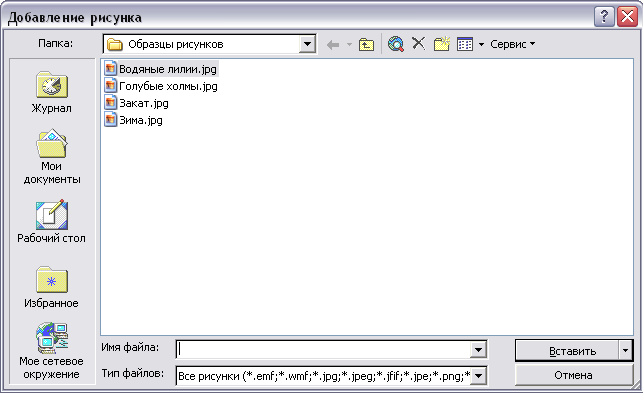
Task: Click the Delete X toolbar icon
Action: [418, 43]
